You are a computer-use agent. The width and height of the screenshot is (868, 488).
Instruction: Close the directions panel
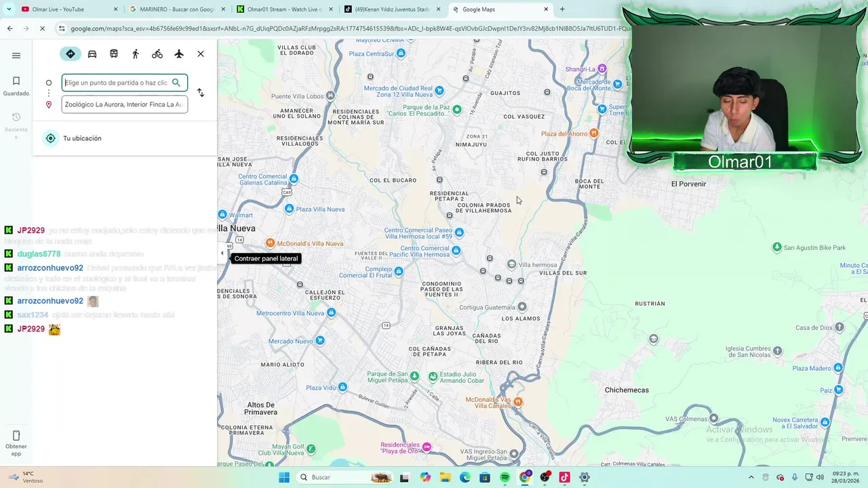pyautogui.click(x=201, y=54)
